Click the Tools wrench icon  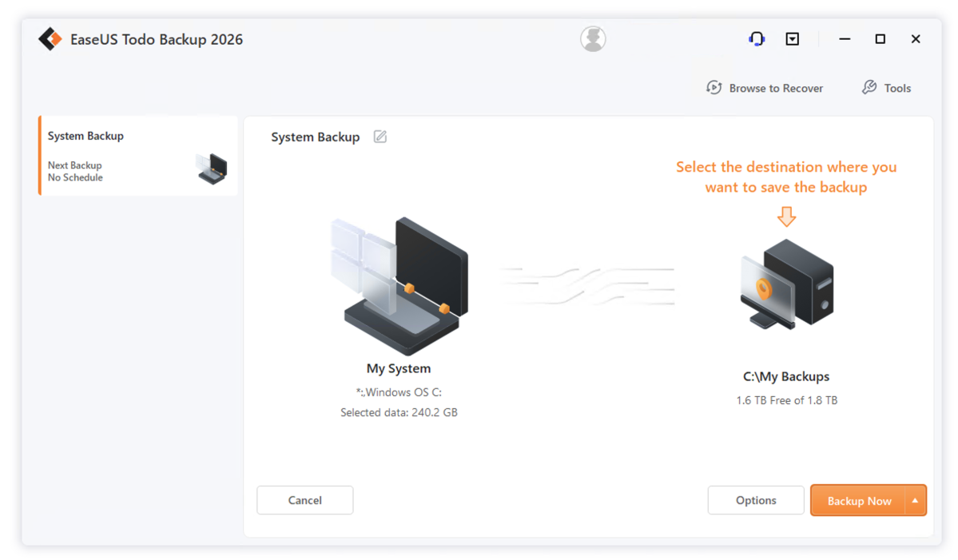point(869,87)
